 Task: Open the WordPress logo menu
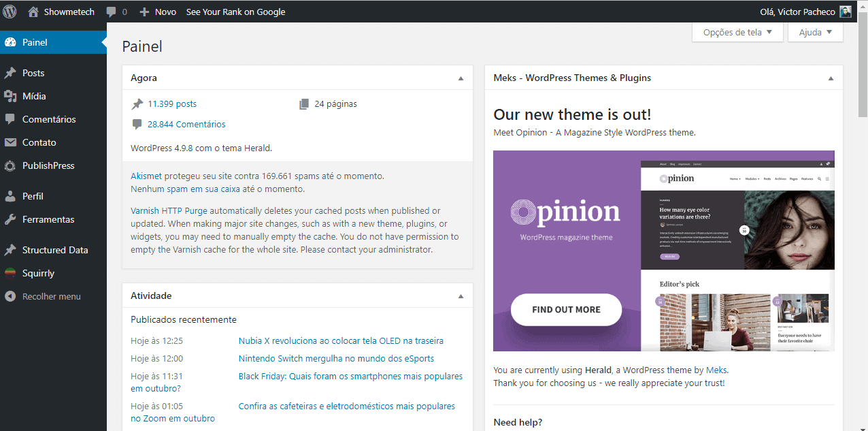10,12
